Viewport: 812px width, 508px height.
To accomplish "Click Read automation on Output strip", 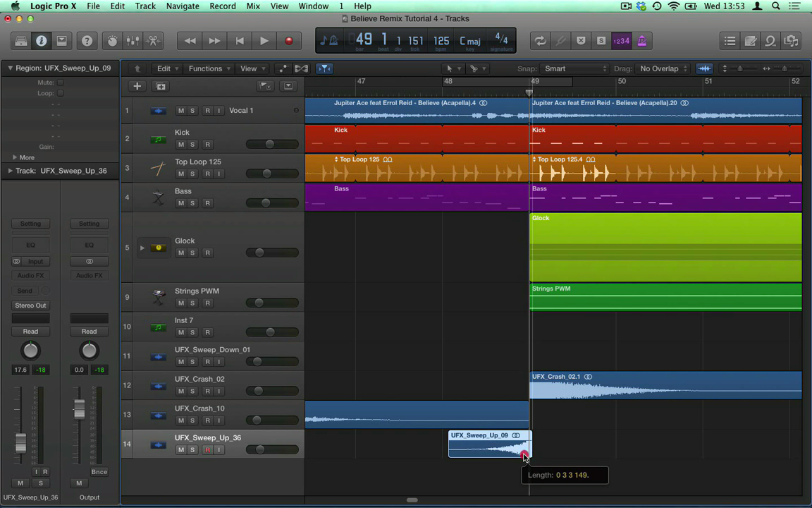I will [x=89, y=331].
